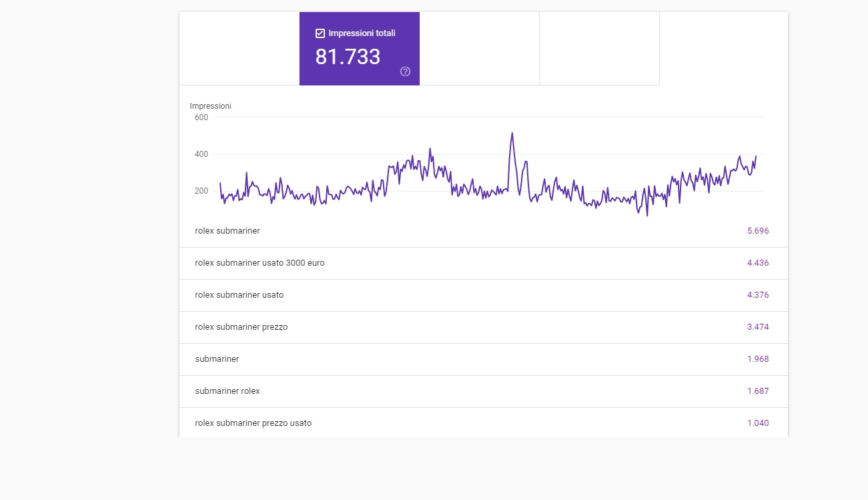Viewport: 868px width, 500px height.
Task: Open the "submariner" query row
Action: pyautogui.click(x=484, y=359)
